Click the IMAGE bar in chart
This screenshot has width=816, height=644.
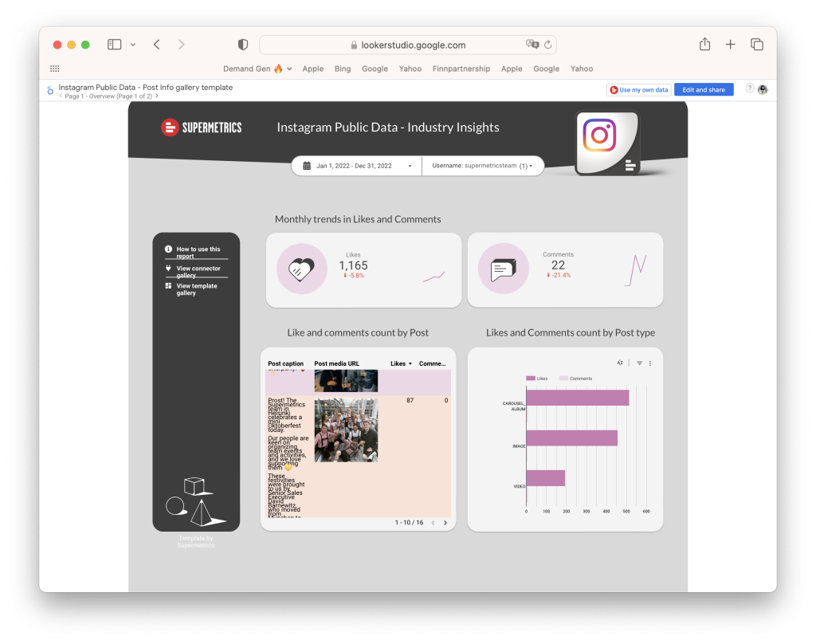pos(572,438)
